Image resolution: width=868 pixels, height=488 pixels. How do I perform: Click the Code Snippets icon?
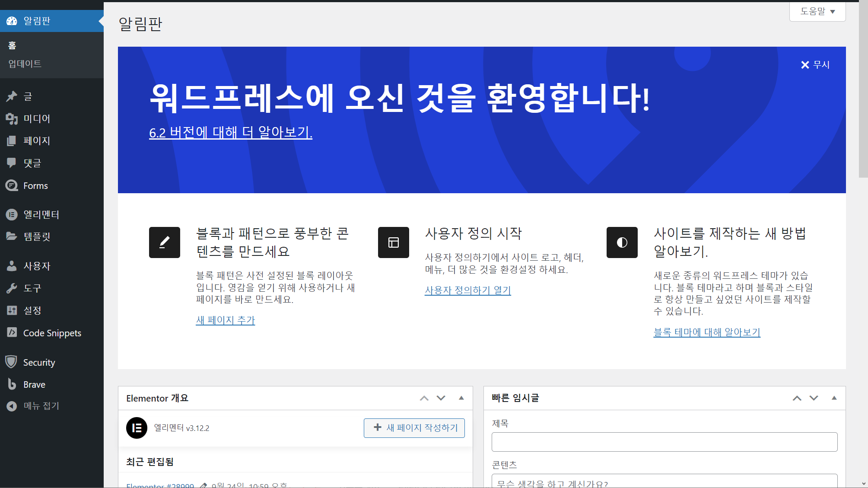tap(12, 332)
